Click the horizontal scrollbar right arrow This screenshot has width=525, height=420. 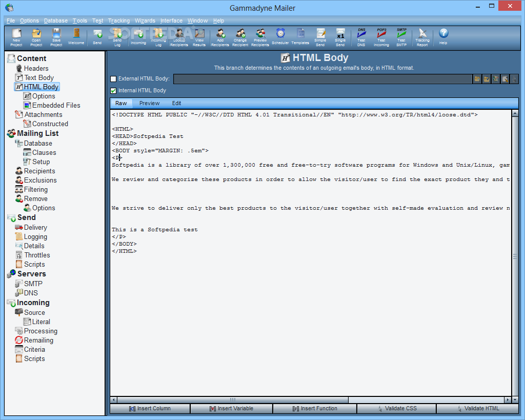coord(508,399)
